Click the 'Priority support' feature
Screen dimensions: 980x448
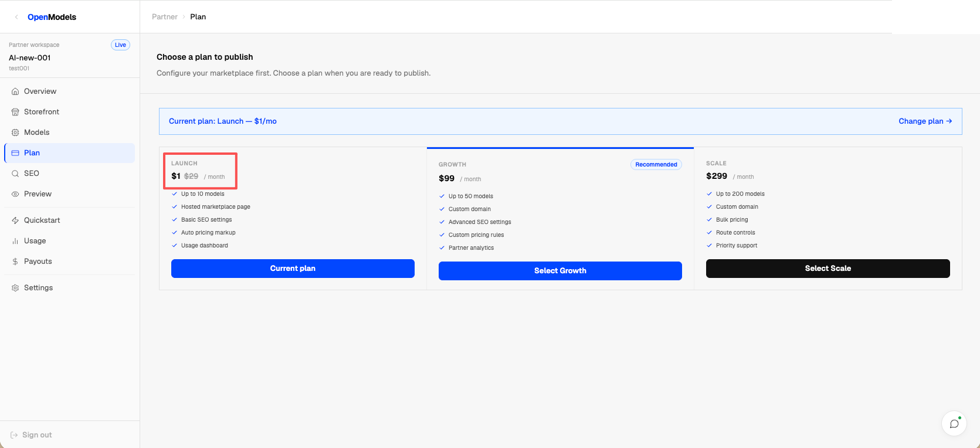coord(737,246)
